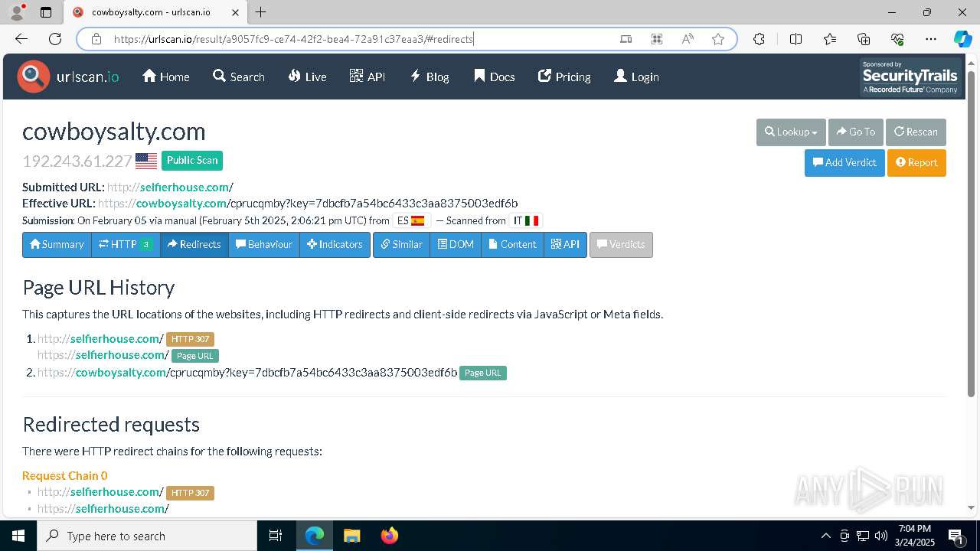980x551 pixels.
Task: Switch to the Indicators tab
Action: pos(335,244)
